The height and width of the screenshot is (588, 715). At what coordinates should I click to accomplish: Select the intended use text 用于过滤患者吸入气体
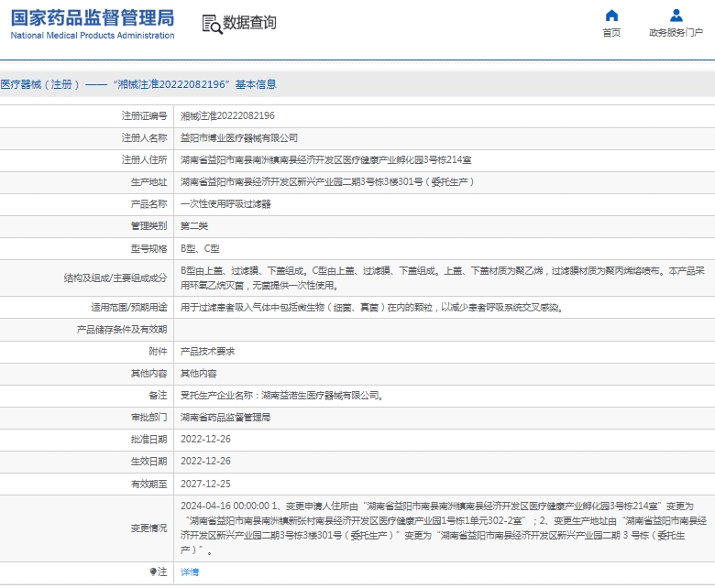tap(372, 308)
